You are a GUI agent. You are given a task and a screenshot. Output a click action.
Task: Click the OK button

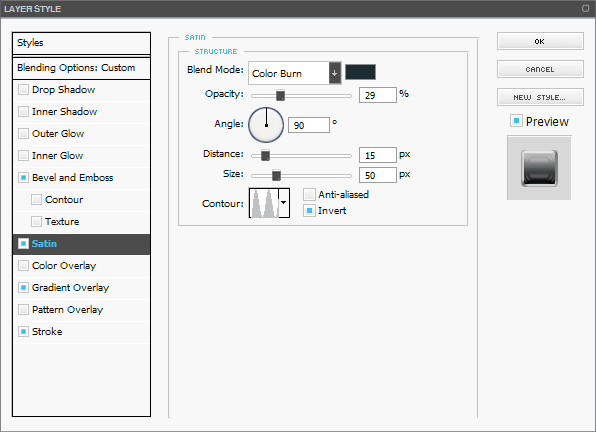pos(540,41)
